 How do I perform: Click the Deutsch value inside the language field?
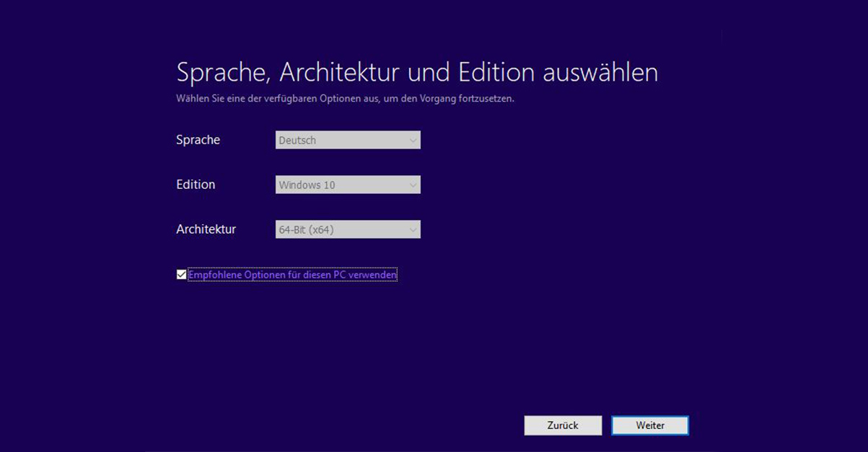[x=296, y=140]
